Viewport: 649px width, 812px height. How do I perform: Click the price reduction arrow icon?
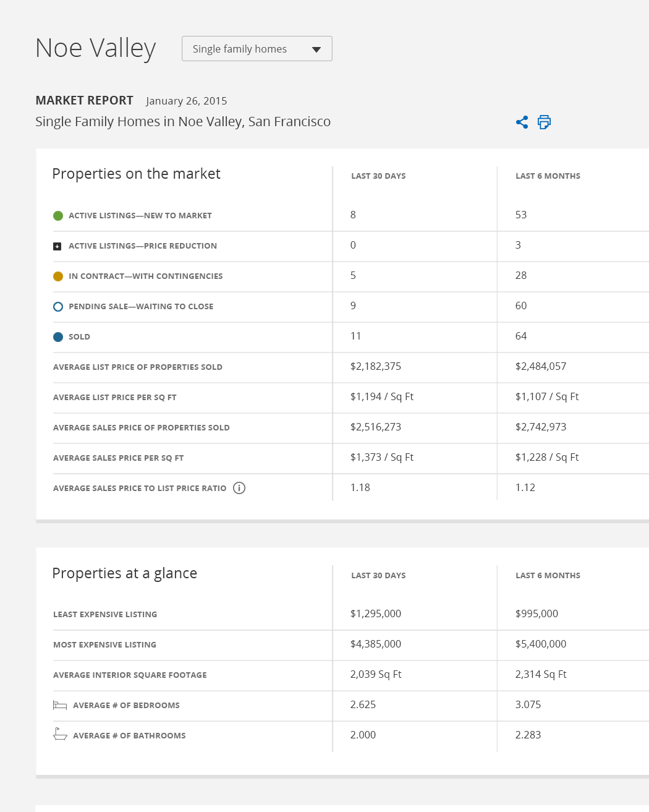click(57, 246)
